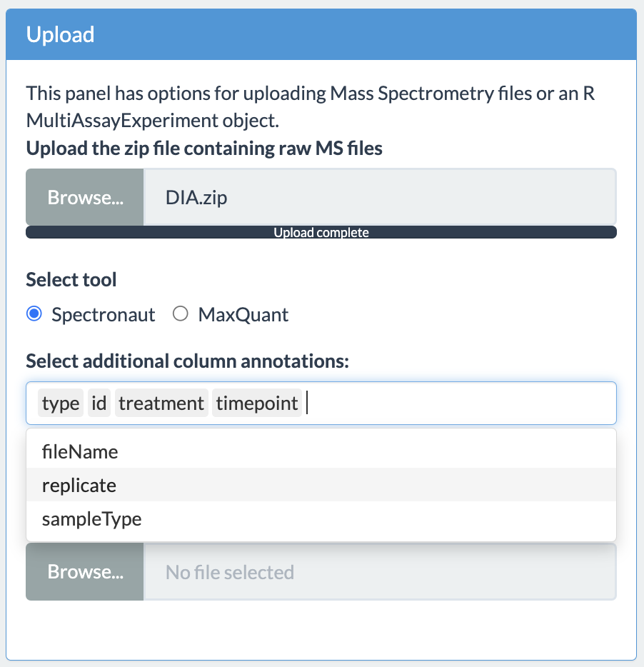Screen dimensions: 644x667
Task: Click the type annotation tag
Action: pyautogui.click(x=61, y=403)
